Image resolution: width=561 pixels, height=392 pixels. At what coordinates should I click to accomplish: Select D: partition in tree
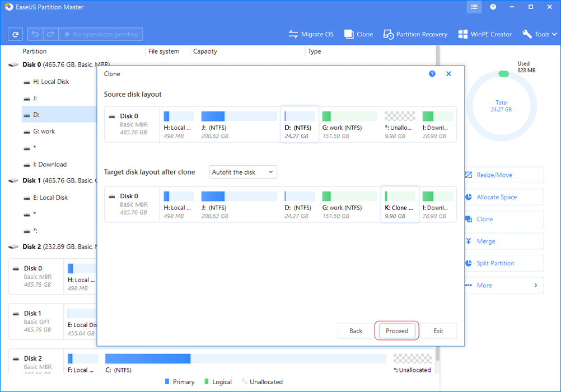(59, 115)
